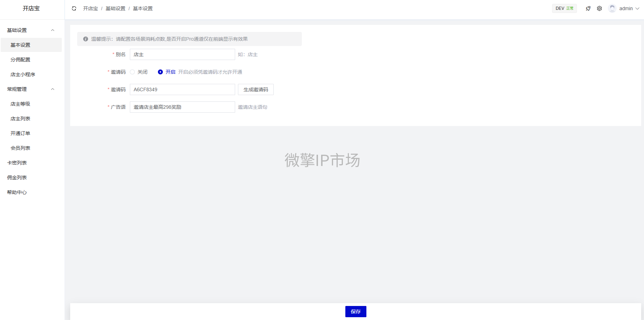Screen dimensions: 644x320
Task: Open the admin account dropdown arrow
Action: point(637,8)
